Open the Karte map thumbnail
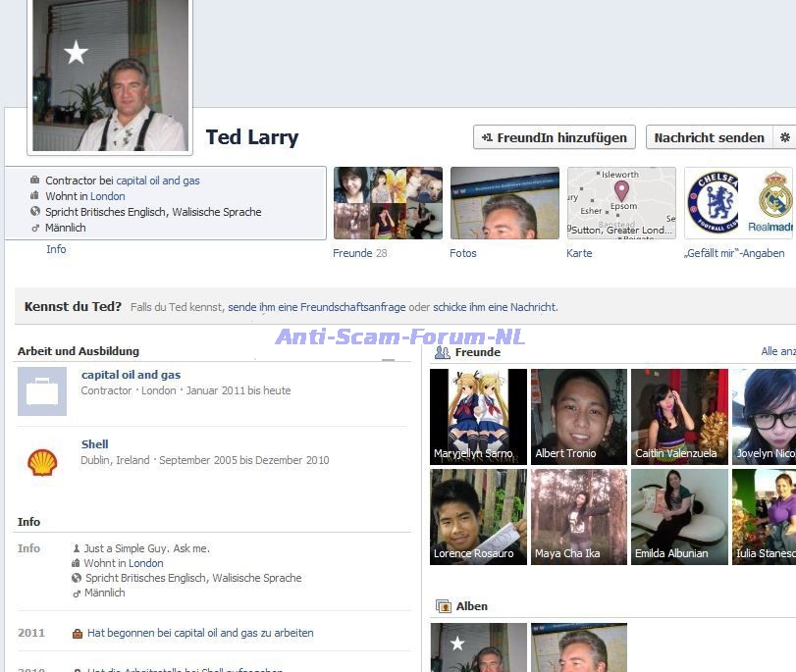Image resolution: width=796 pixels, height=672 pixels. (621, 203)
